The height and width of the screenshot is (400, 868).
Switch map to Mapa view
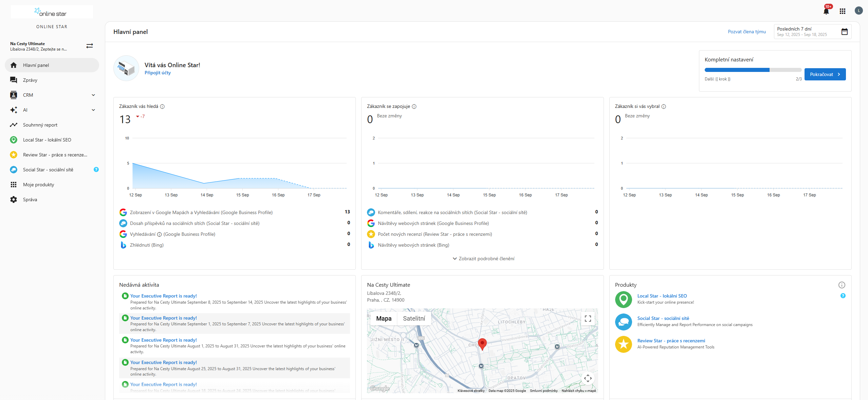[384, 319]
